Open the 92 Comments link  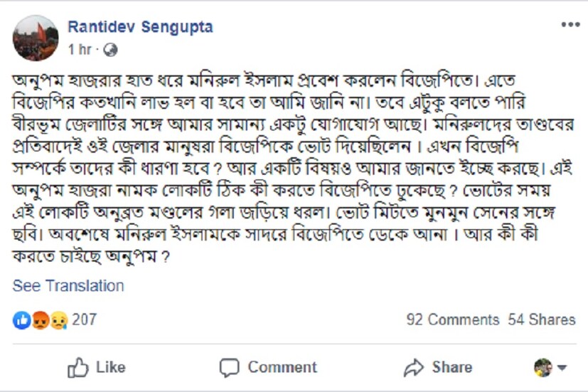[x=452, y=320]
